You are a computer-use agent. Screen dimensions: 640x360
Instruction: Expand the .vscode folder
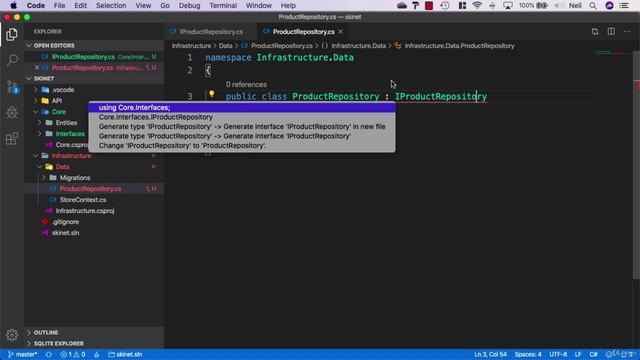tap(36, 89)
